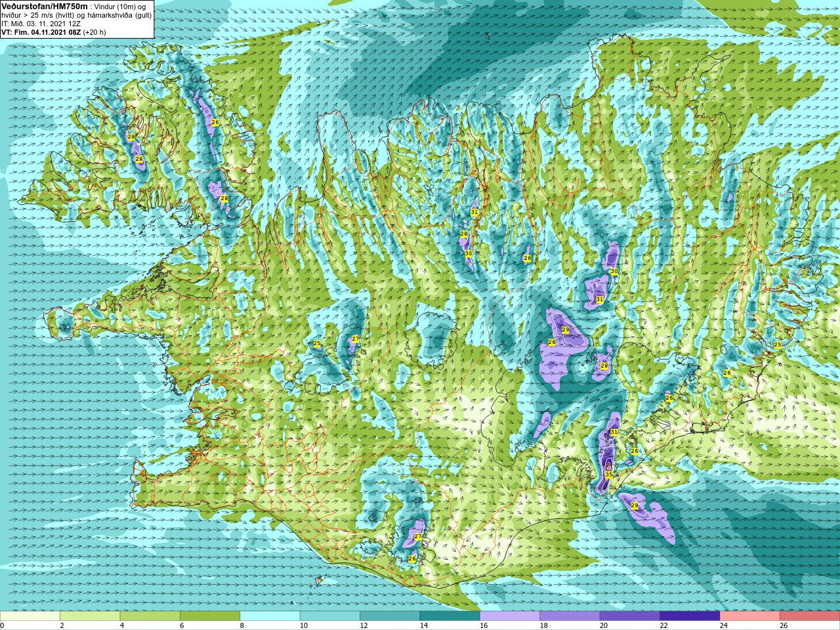The width and height of the screenshot is (840, 630).
Task: Click the pale yellow 0–2 m/s legend swatch
Action: [x=30, y=616]
